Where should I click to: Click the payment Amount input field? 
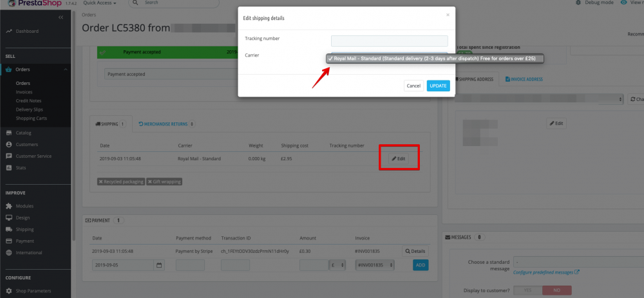pyautogui.click(x=314, y=265)
